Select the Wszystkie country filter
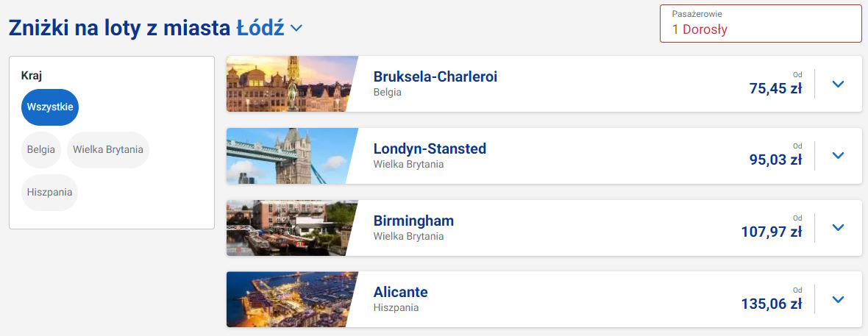Image resolution: width=868 pixels, height=336 pixels. (x=50, y=107)
